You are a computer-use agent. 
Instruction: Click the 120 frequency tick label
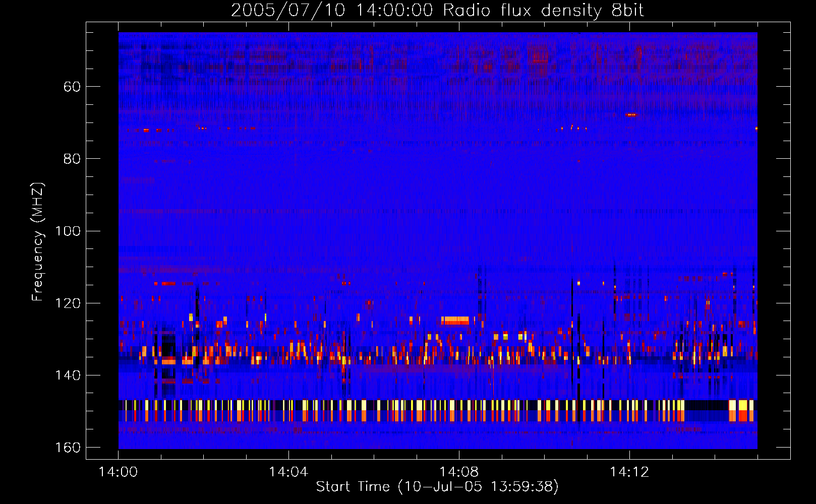(x=68, y=303)
